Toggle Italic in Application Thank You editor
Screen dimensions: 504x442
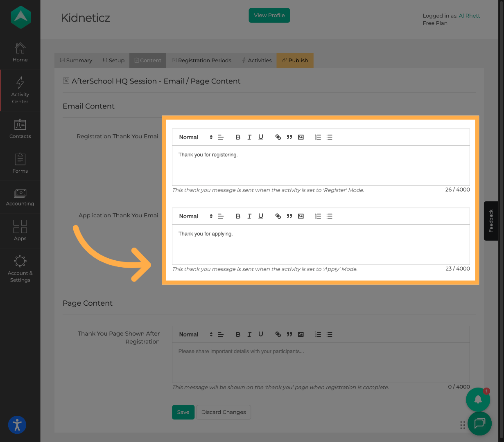[x=249, y=216]
